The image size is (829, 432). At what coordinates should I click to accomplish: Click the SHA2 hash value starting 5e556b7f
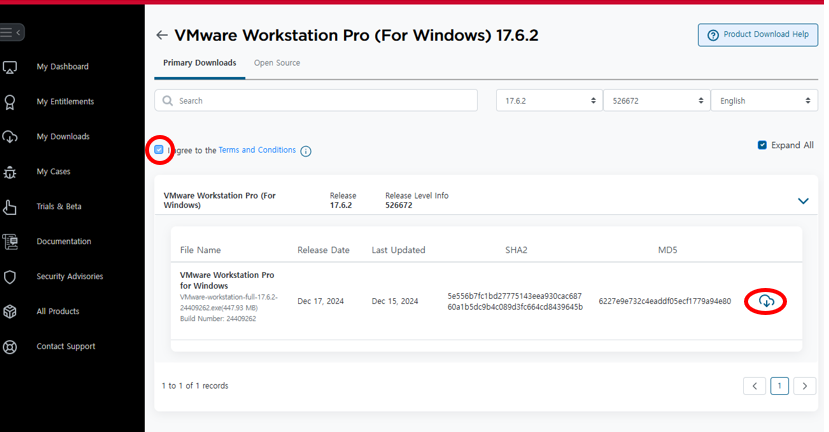point(515,301)
